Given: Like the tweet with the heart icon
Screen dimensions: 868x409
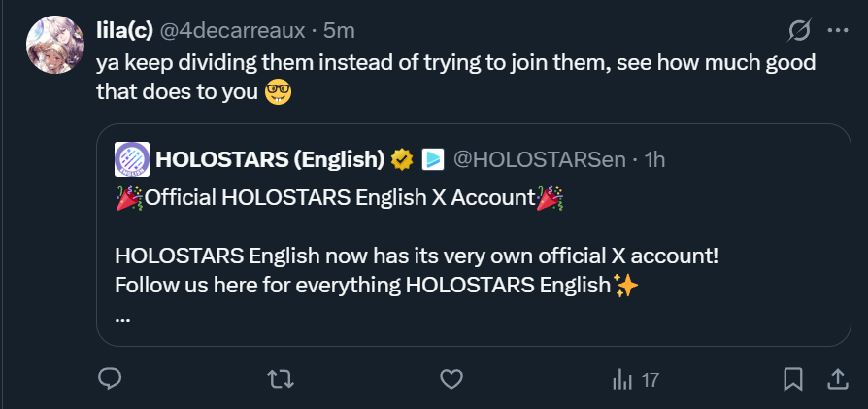Looking at the screenshot, I should (x=449, y=379).
